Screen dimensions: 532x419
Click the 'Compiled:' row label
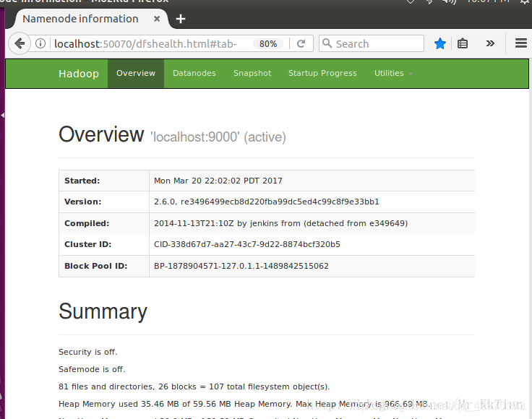pyautogui.click(x=87, y=223)
